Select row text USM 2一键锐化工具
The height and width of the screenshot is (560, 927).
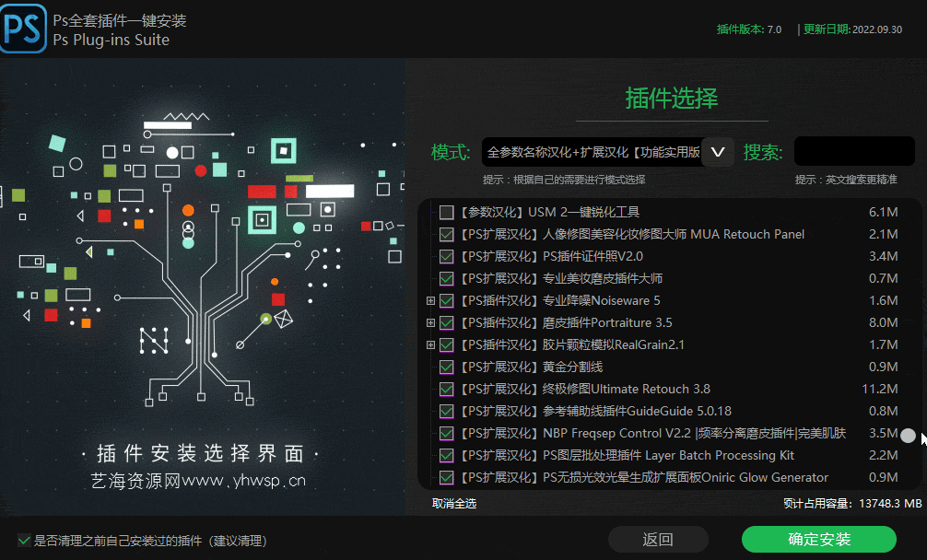pos(550,212)
